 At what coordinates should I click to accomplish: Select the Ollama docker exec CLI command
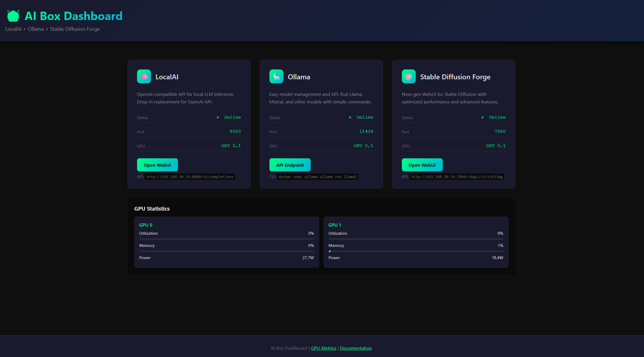(x=318, y=177)
